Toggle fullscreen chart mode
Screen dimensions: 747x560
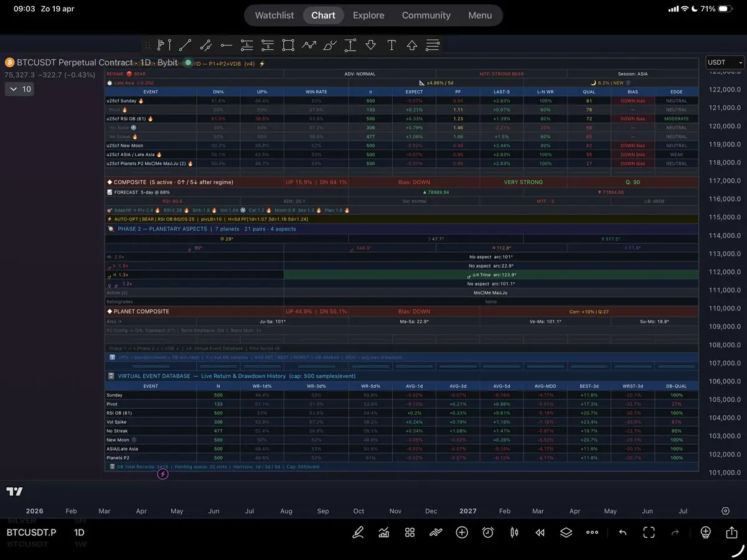pos(649,533)
